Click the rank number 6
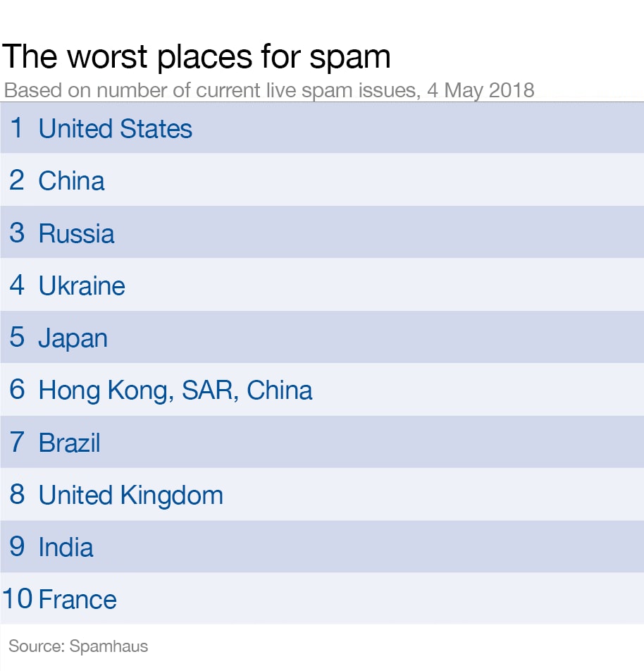The height and width of the screenshot is (671, 644). (17, 389)
